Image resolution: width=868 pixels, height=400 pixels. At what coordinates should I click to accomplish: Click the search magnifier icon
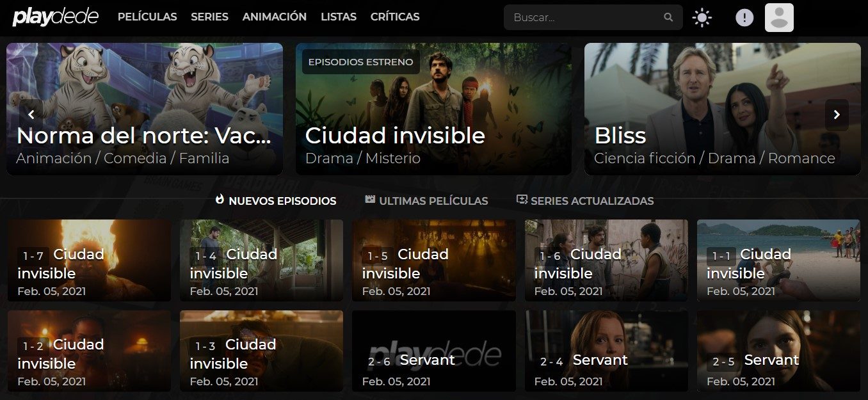(668, 18)
